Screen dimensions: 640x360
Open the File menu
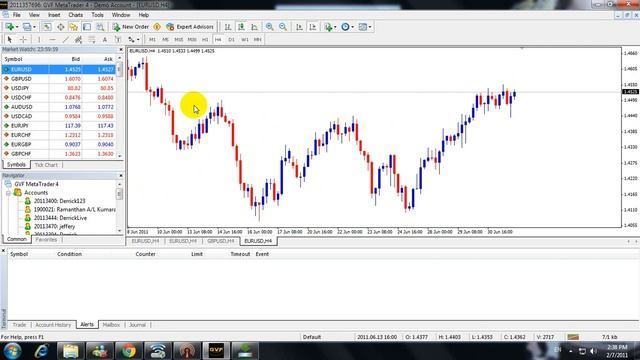click(16, 15)
